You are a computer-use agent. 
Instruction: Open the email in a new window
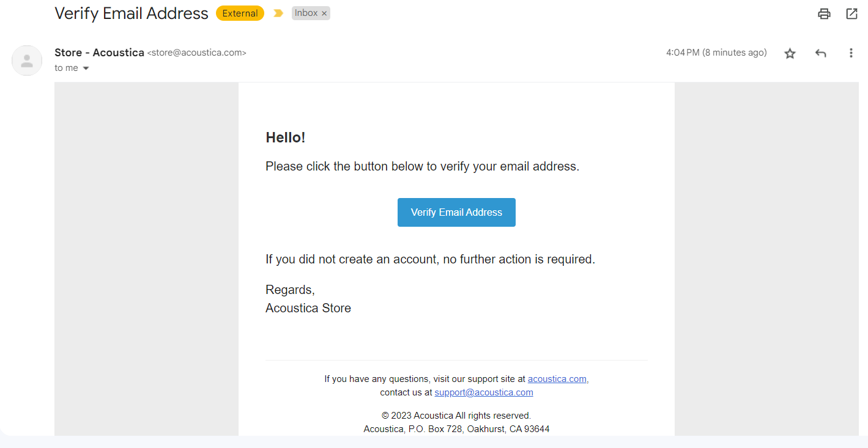pyautogui.click(x=851, y=13)
